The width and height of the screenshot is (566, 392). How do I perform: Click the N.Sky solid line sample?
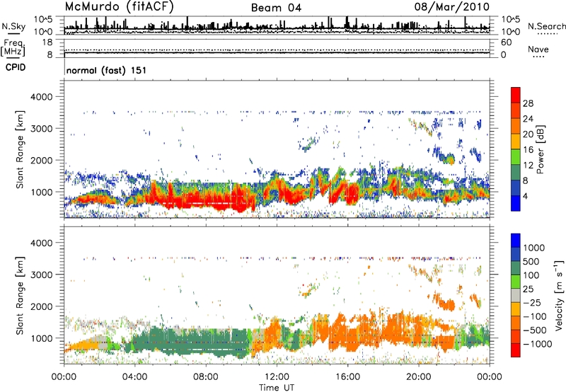click(x=13, y=33)
